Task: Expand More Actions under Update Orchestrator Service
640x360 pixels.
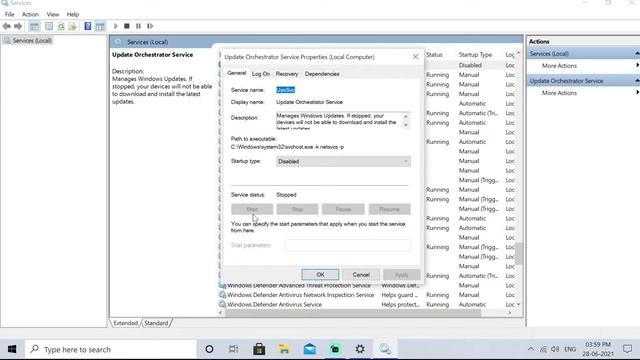Action: click(x=559, y=93)
